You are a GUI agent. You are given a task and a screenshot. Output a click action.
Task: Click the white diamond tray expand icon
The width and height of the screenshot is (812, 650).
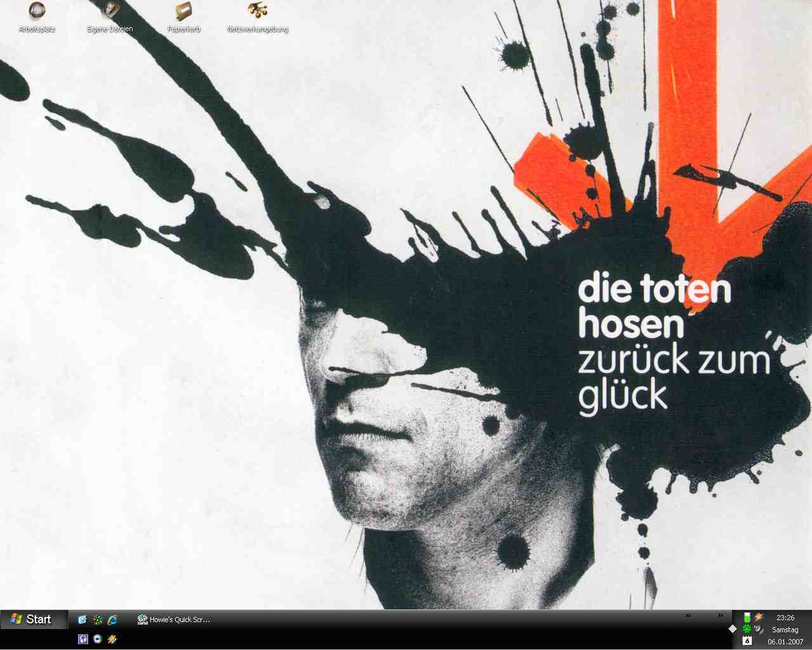pos(733,628)
